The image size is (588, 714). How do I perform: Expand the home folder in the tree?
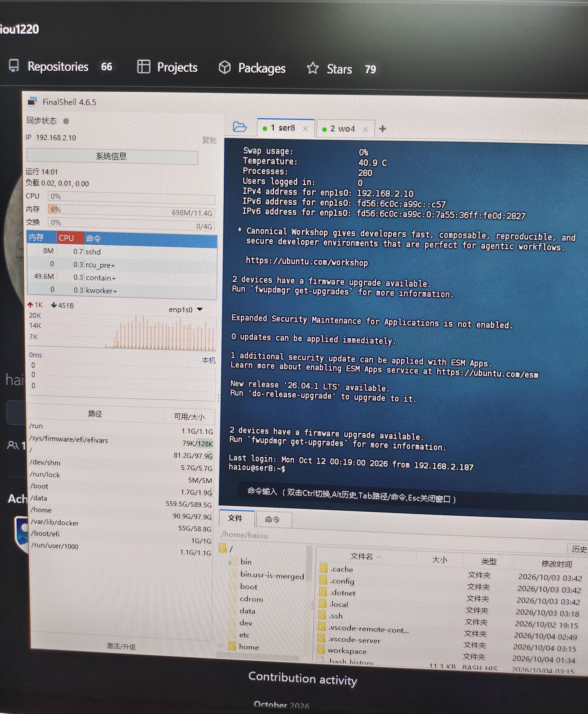coord(221,645)
